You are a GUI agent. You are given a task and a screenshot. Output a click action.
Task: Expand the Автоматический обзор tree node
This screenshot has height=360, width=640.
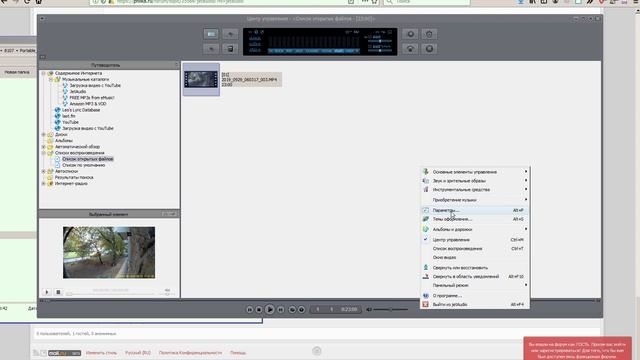pos(44,147)
